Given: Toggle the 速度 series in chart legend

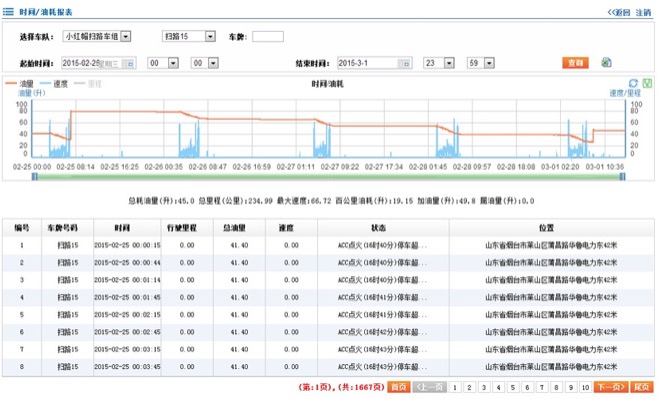Looking at the screenshot, I should click(x=53, y=83).
